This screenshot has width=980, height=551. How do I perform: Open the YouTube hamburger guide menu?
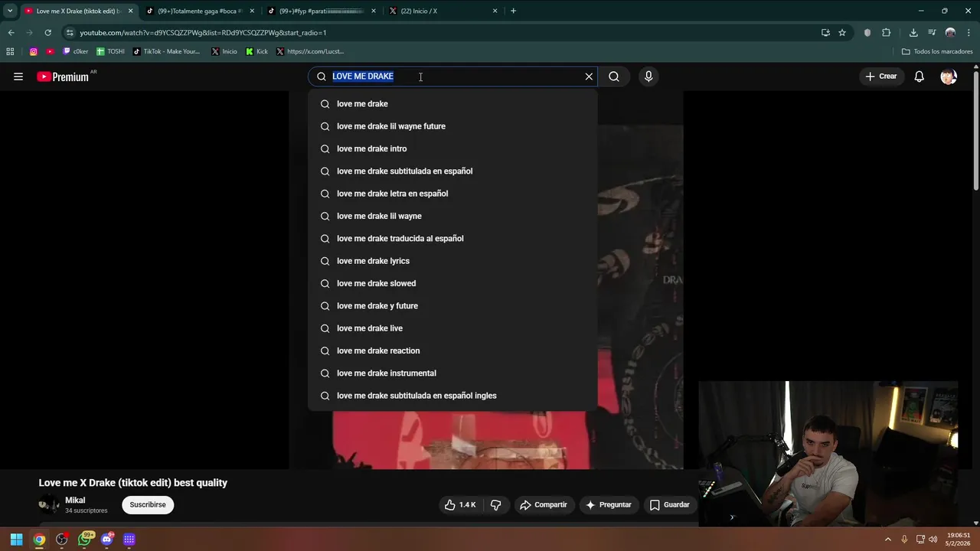pos(18,77)
